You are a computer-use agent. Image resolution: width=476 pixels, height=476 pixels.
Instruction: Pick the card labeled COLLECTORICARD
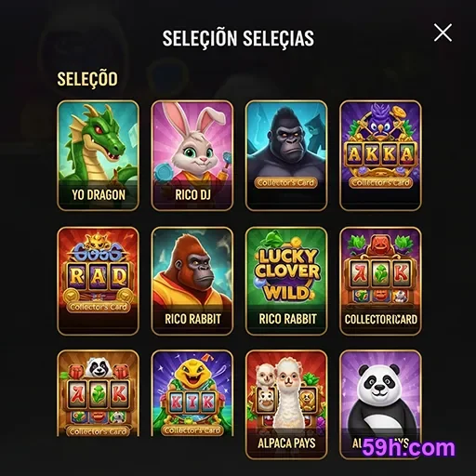tap(380, 281)
